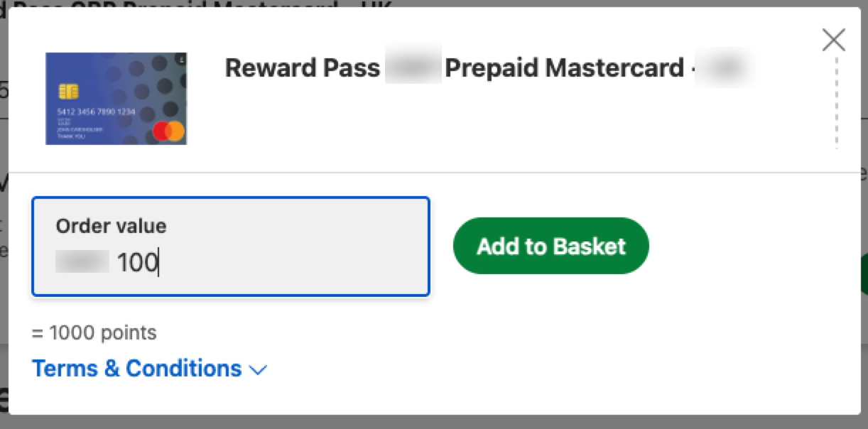This screenshot has width=868, height=429.
Task: Click card number 5412 3456 7890 1234
Action: (97, 113)
